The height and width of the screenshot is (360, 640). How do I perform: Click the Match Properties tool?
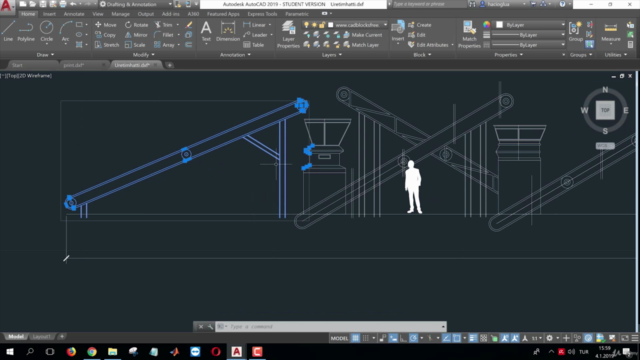[x=469, y=34]
